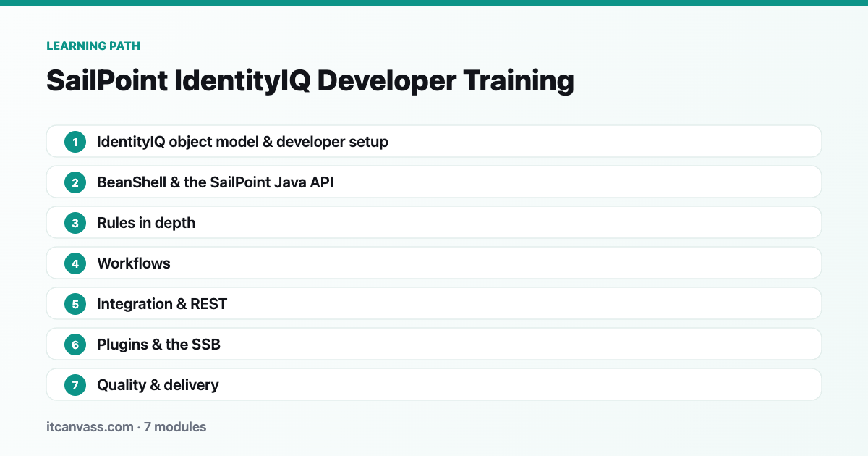This screenshot has width=868, height=456.
Task: Click the number 7 module badge
Action: pyautogui.click(x=75, y=385)
